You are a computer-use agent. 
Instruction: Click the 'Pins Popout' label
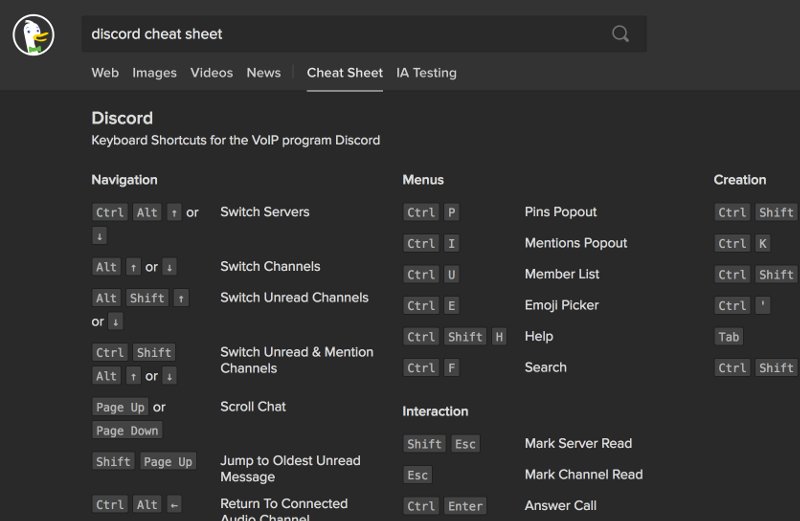pyautogui.click(x=561, y=212)
